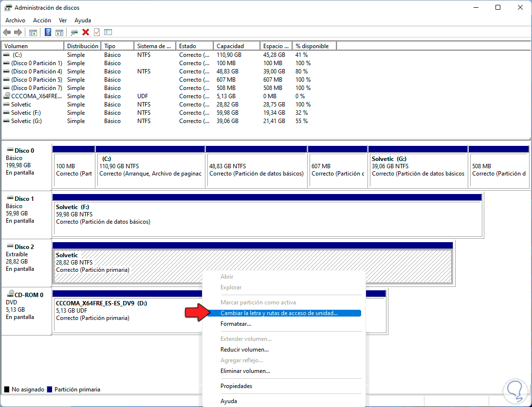This screenshot has width=532, height=407.
Task: Choose Formatear... from the context menu
Action: coord(236,324)
